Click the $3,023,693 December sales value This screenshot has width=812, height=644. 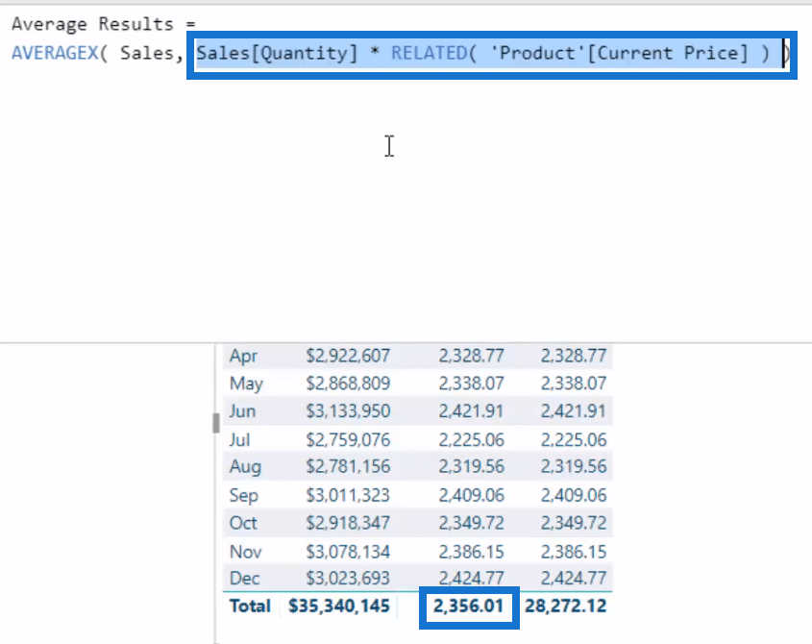click(x=348, y=579)
